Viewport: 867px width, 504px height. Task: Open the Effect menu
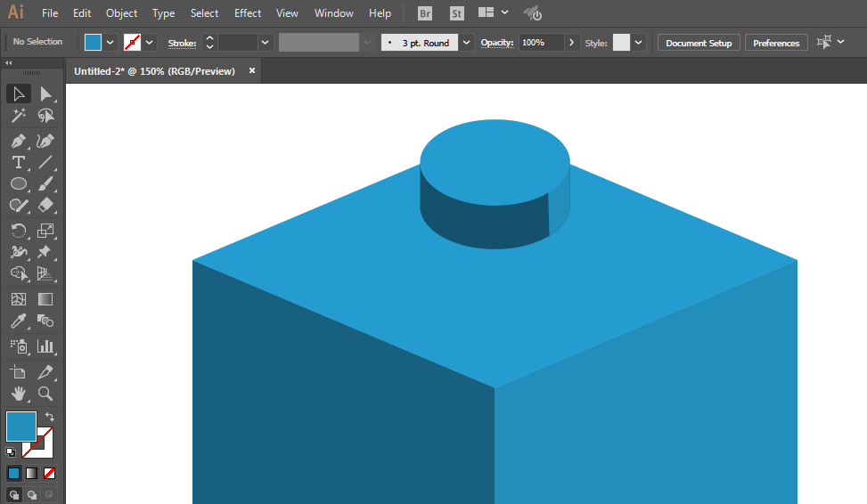click(x=248, y=13)
